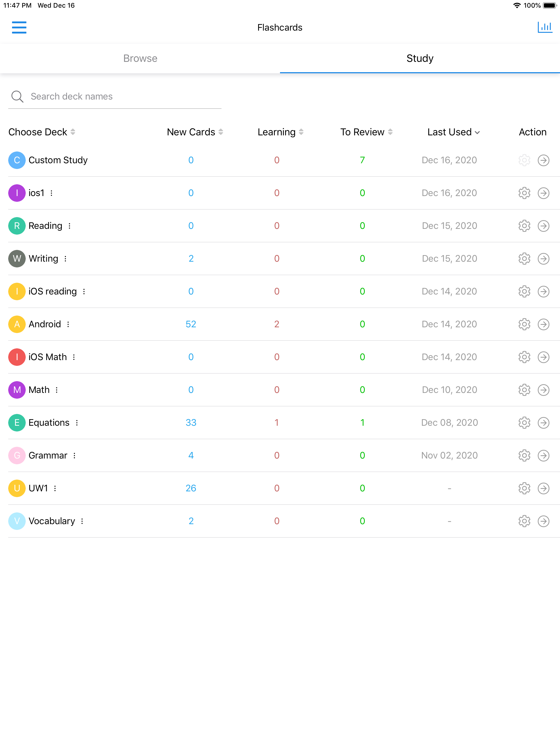
Task: Open settings gear for Vocabulary deck
Action: click(524, 521)
